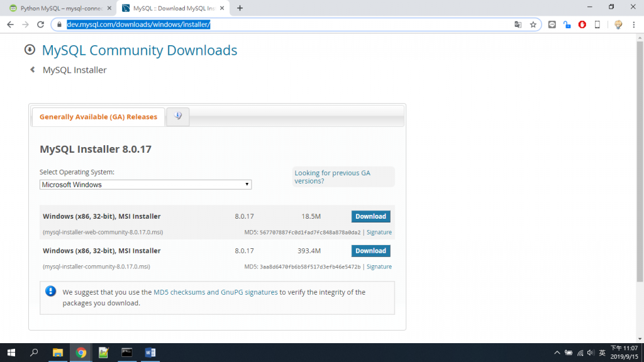This screenshot has height=362, width=644.
Task: Click the mobile device extension icon
Action: (x=597, y=25)
